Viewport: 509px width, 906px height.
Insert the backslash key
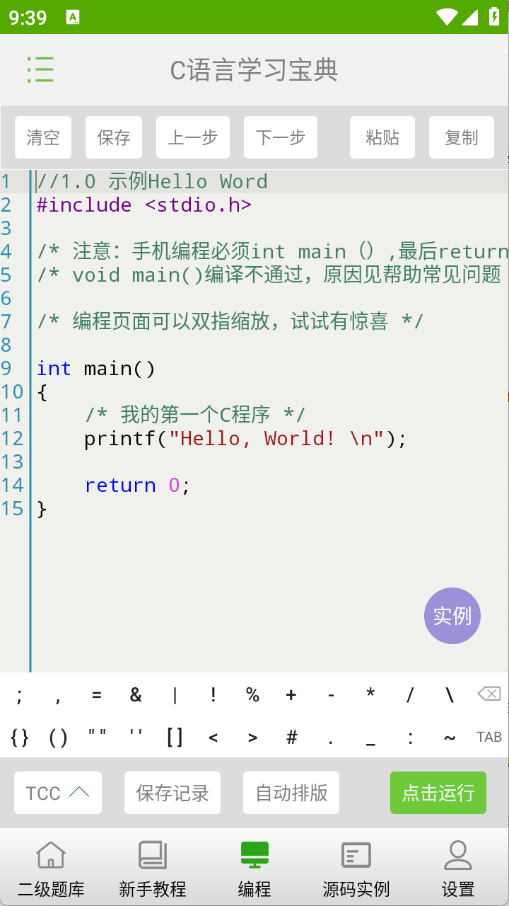pos(449,695)
